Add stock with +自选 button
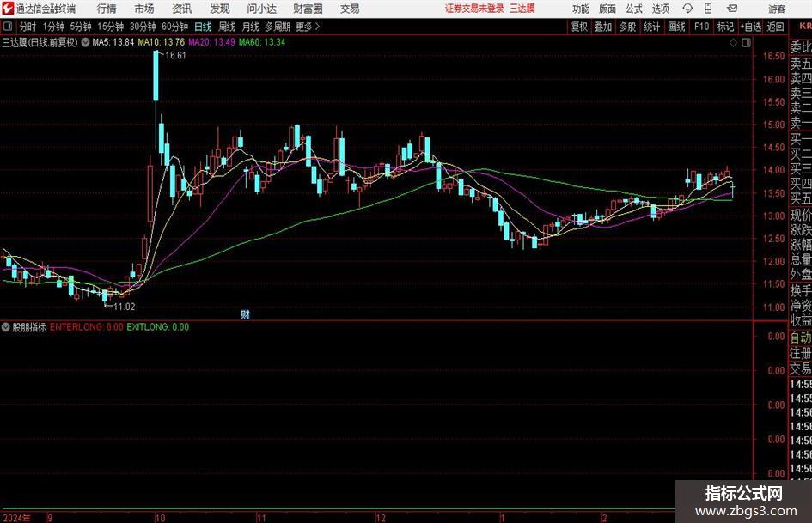Image resolution: width=812 pixels, height=523 pixels. [750, 27]
